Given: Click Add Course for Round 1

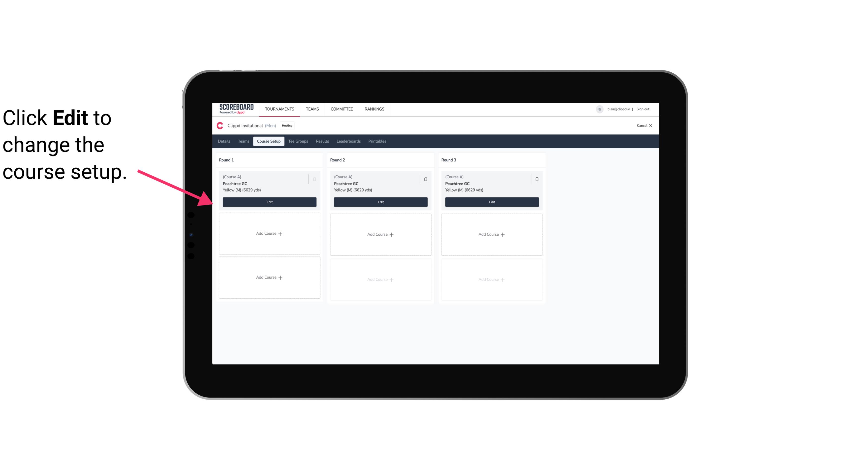Looking at the screenshot, I should click(269, 234).
